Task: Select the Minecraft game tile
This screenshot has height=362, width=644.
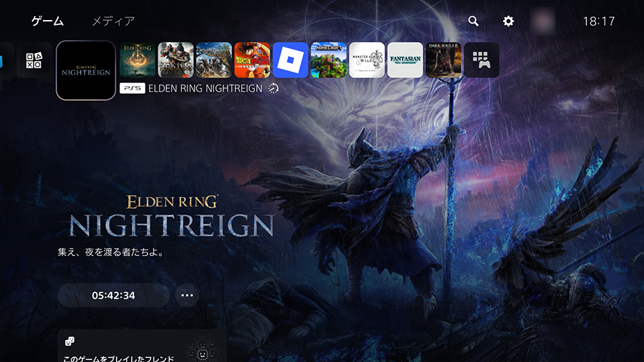Action: pos(329,60)
